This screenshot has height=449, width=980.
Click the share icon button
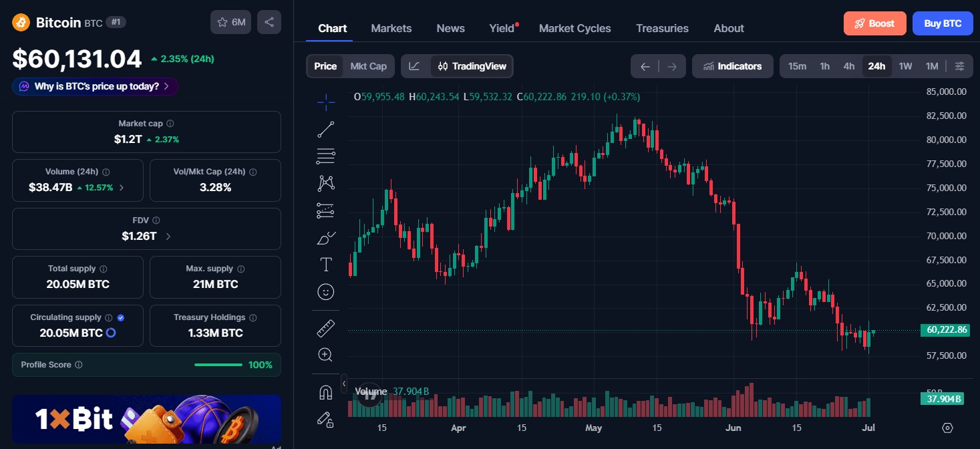point(269,22)
